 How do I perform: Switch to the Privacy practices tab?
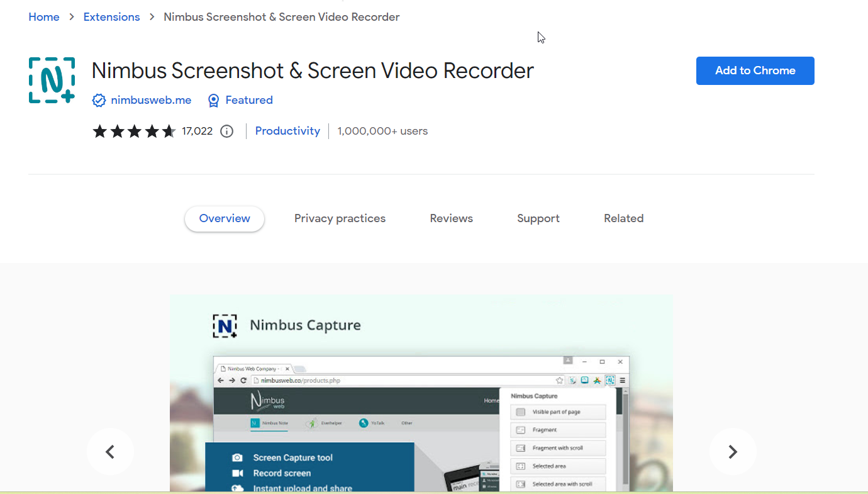click(x=340, y=219)
